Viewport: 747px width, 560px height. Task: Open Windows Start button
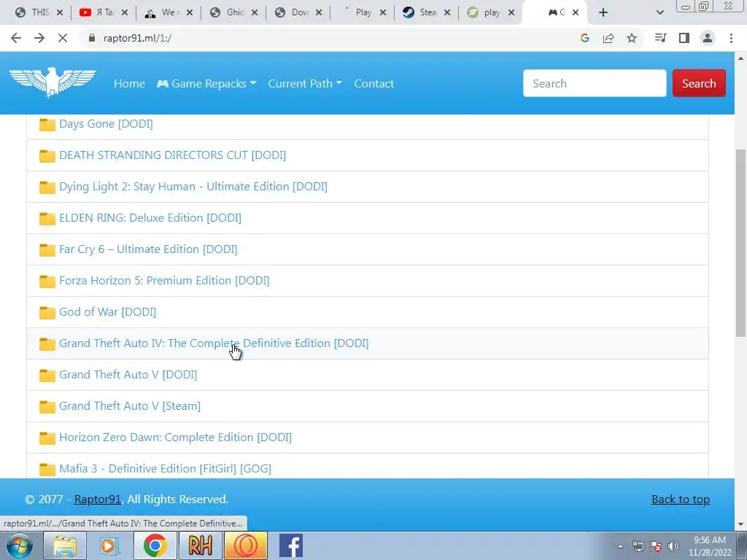[x=20, y=545]
